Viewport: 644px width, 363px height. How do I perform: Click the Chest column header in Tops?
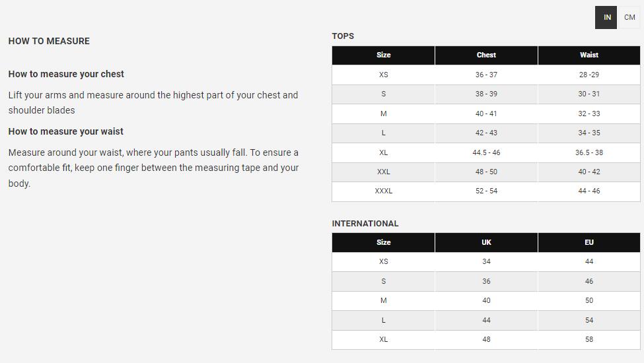click(x=486, y=55)
